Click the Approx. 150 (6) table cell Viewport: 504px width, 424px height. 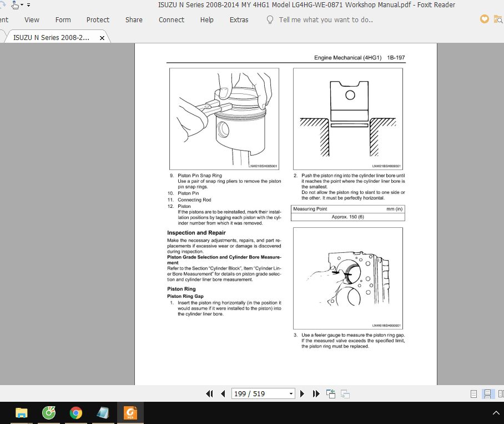pos(348,217)
